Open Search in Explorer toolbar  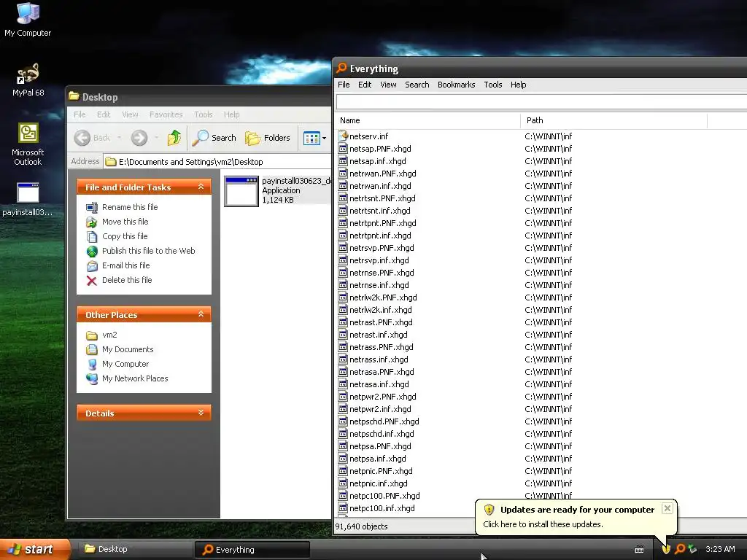pos(214,138)
